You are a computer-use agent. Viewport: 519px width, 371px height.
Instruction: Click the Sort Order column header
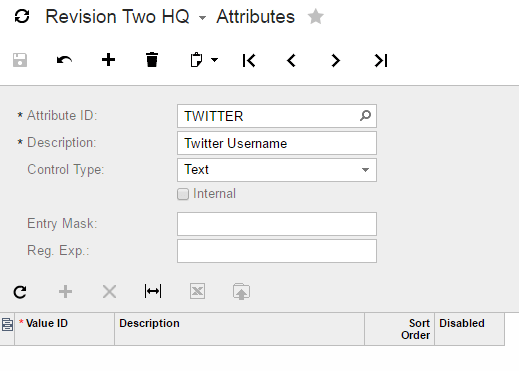[399, 329]
